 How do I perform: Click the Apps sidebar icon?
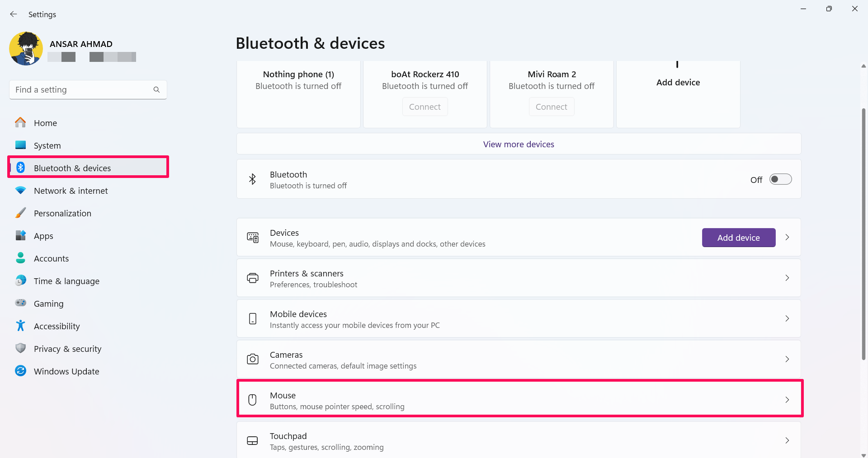coord(20,235)
